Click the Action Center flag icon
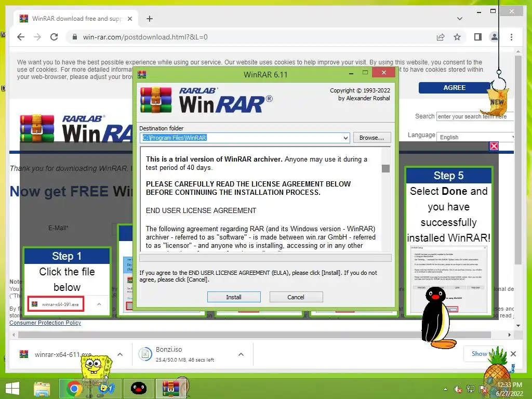532x399 pixels. tap(483, 389)
